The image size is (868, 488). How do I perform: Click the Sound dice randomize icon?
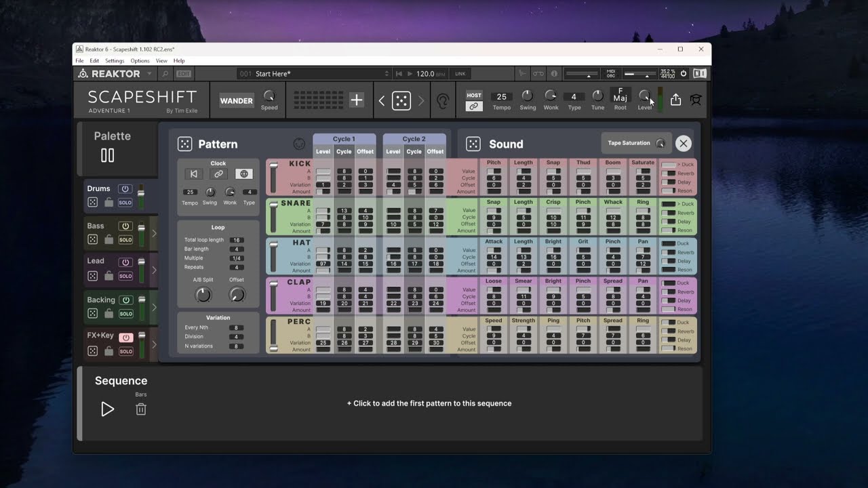(x=473, y=144)
